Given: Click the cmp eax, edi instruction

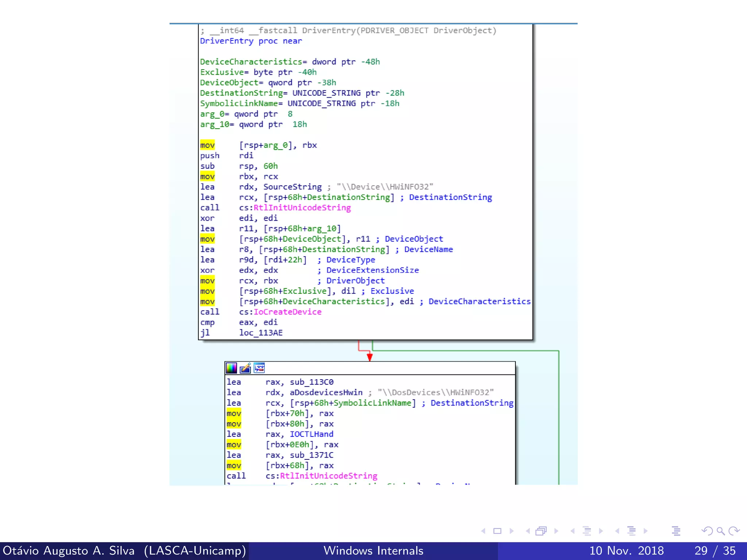Looking at the screenshot, I should click(239, 322).
